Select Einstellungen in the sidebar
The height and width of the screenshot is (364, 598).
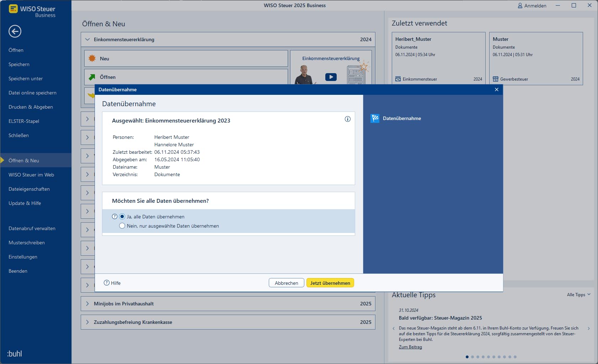click(23, 257)
